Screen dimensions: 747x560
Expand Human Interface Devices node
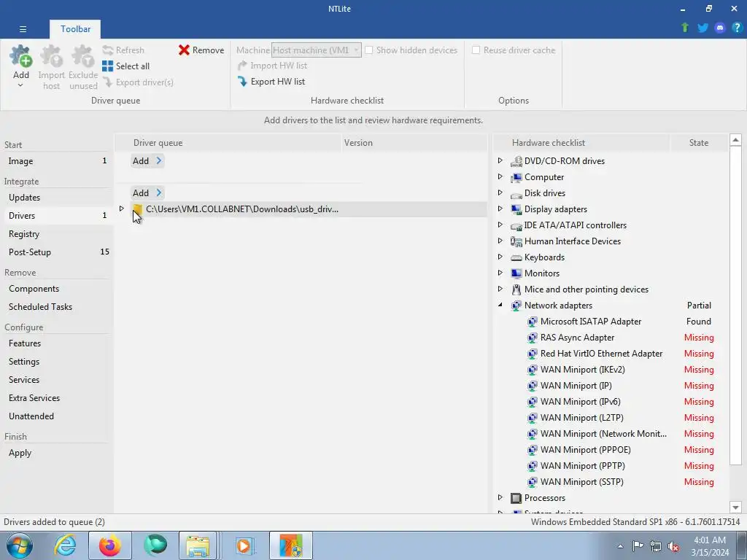(500, 241)
